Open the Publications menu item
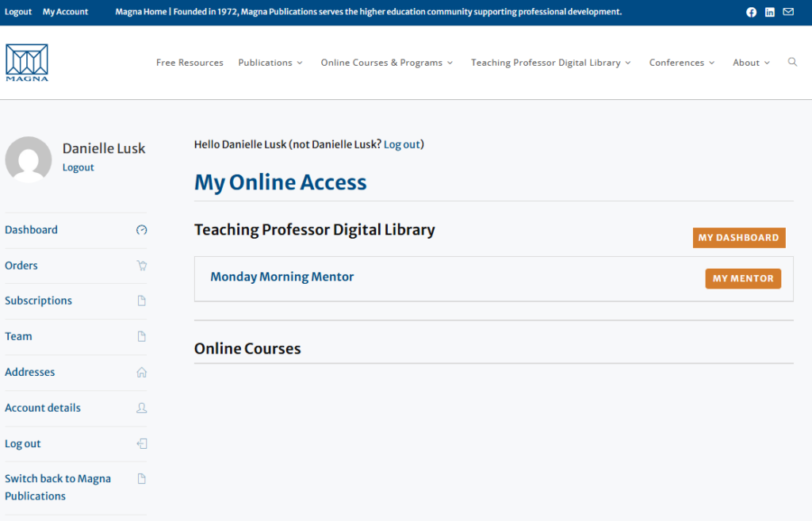812x521 pixels. click(x=265, y=62)
